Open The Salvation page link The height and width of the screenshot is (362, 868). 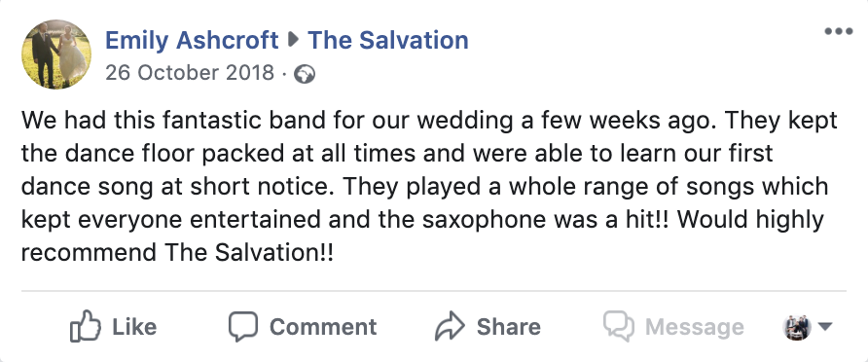tap(388, 41)
